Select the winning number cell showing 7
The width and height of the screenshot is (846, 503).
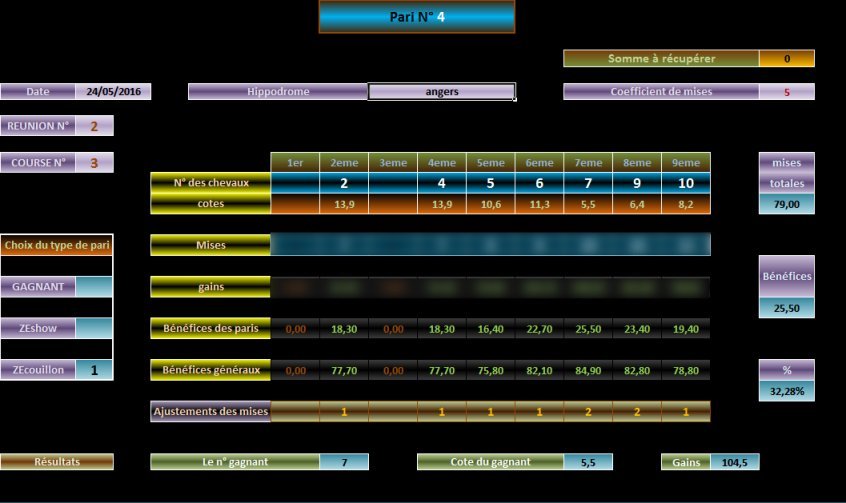click(344, 462)
